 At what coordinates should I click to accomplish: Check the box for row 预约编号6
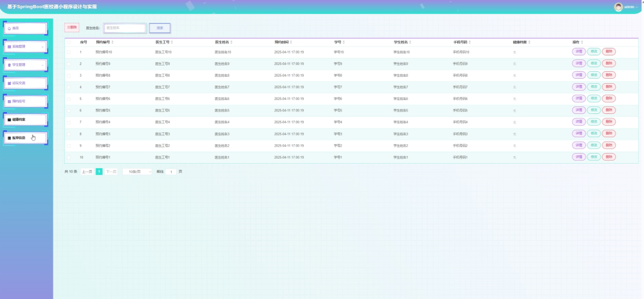point(69,99)
